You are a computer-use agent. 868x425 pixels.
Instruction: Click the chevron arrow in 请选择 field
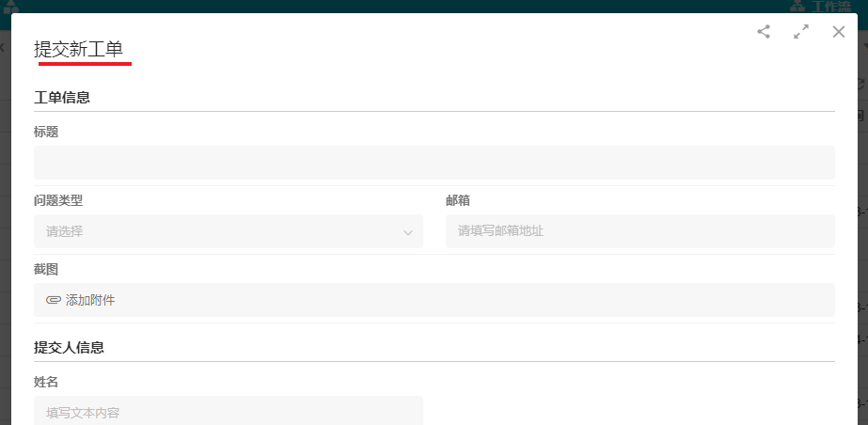click(x=408, y=232)
